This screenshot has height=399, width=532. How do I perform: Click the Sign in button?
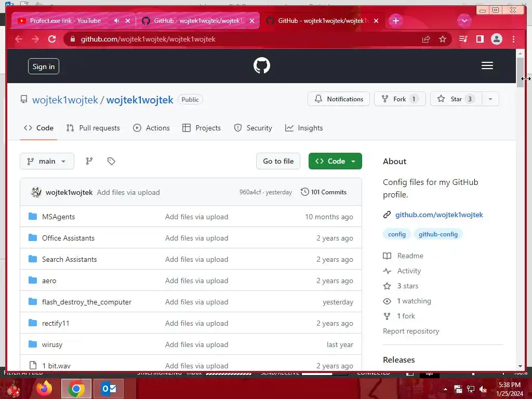click(44, 66)
